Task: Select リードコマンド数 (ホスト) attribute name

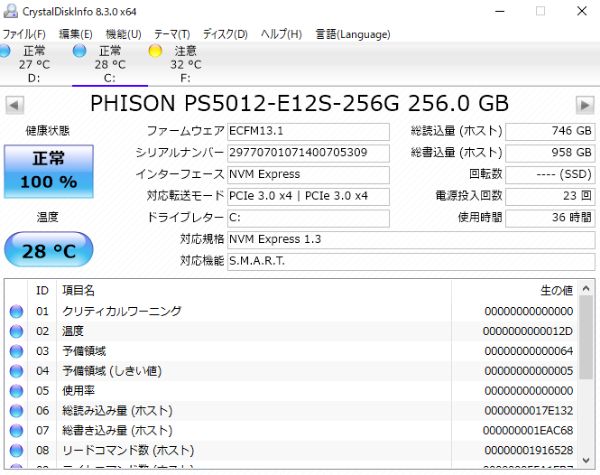Action: click(x=128, y=451)
